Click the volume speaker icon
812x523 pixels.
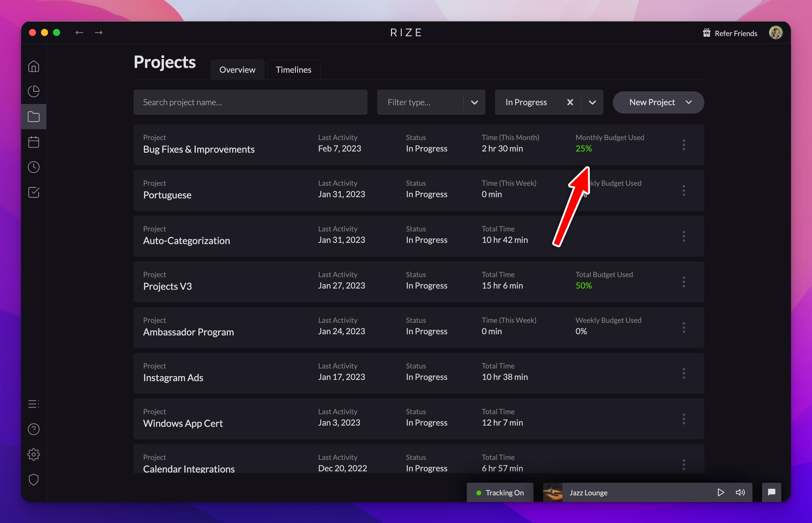[x=740, y=492]
